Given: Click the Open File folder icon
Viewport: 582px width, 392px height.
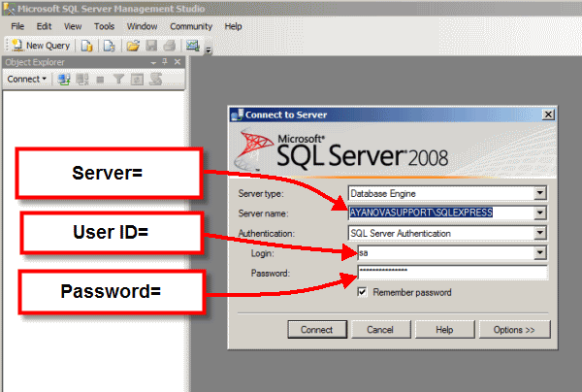Looking at the screenshot, I should (133, 46).
